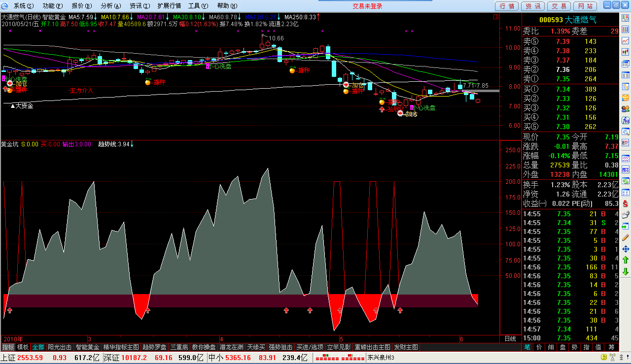Open the 工具(T) menu
Image resolution: width=631 pixels, height=364 pixels.
(197, 6)
